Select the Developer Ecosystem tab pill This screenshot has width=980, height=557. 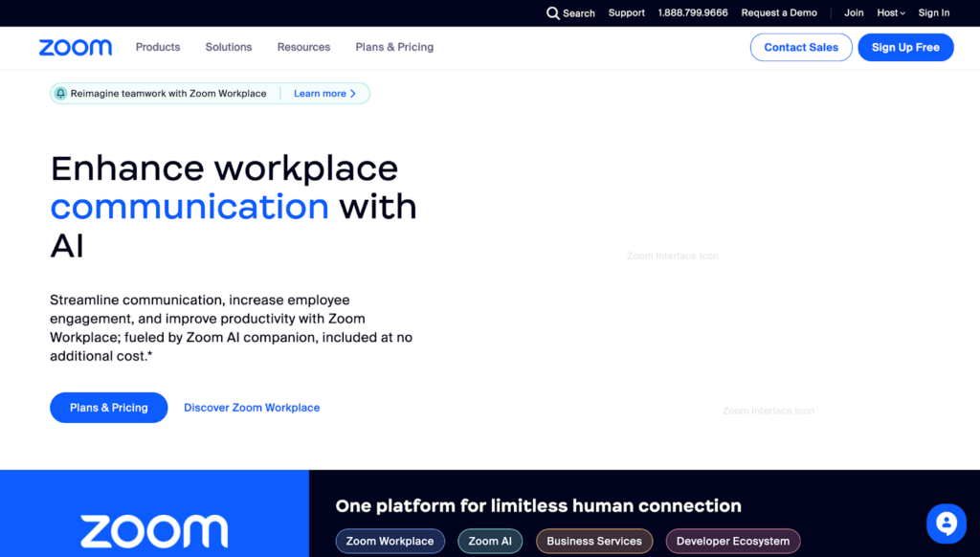tap(733, 542)
